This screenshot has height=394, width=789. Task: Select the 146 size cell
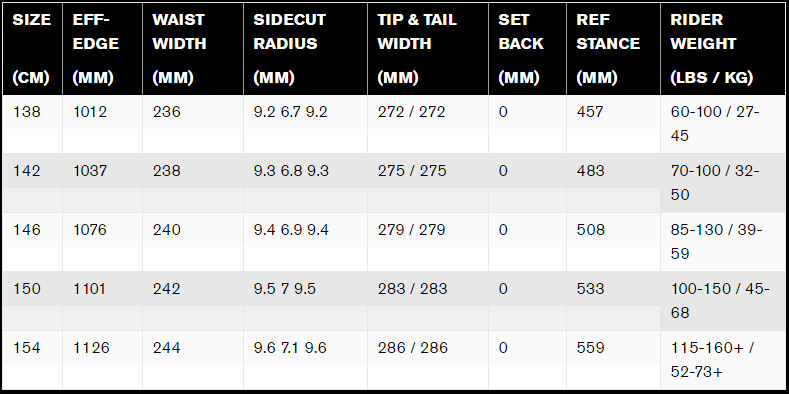[x=26, y=230]
